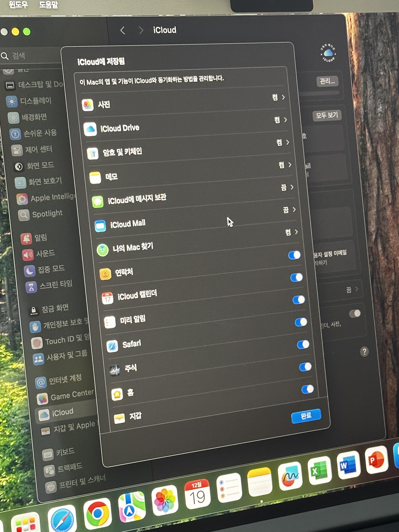Image resolution: width=399 pixels, height=532 pixels.
Task: Select 디스플레이 in the sidebar
Action: tap(29, 101)
